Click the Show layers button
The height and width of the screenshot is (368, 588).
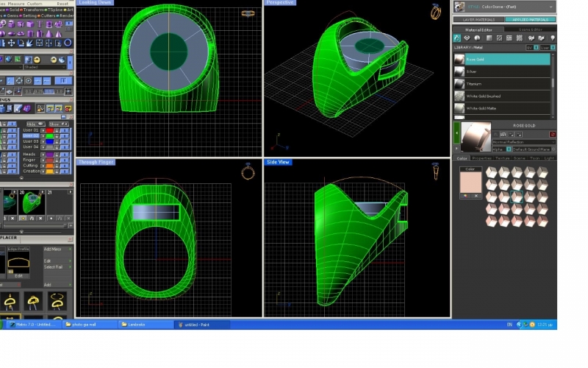point(59,124)
